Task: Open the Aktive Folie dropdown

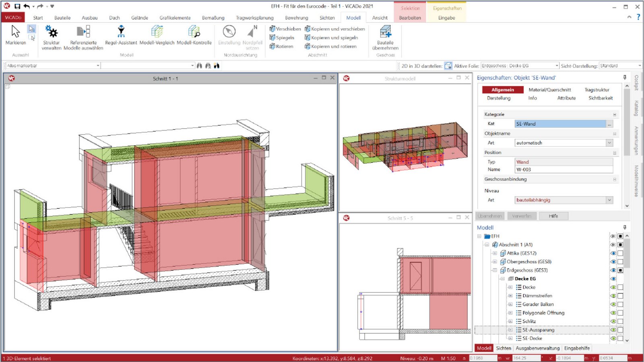Action: [557, 66]
